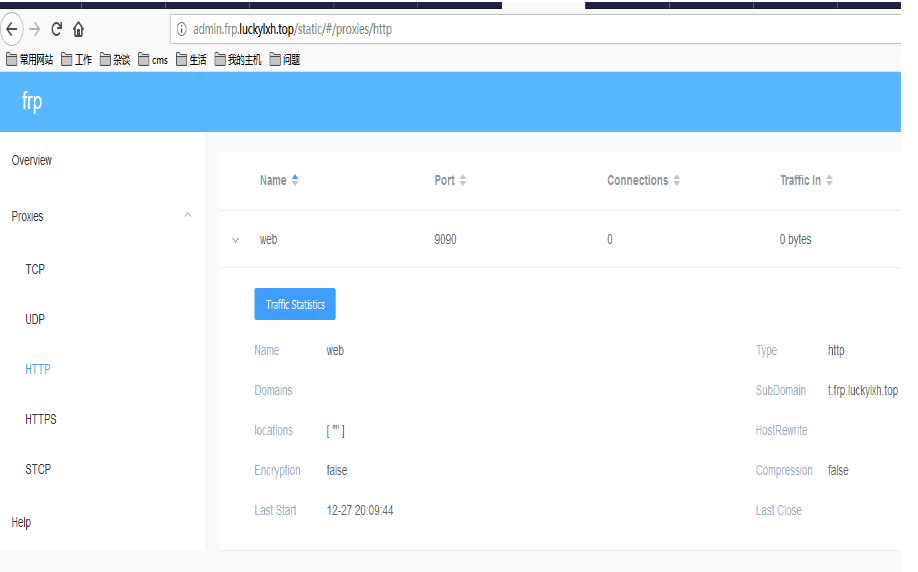Open the 生活 bookmarks folder
Image resolution: width=918 pixels, height=572 pixels.
click(x=191, y=60)
